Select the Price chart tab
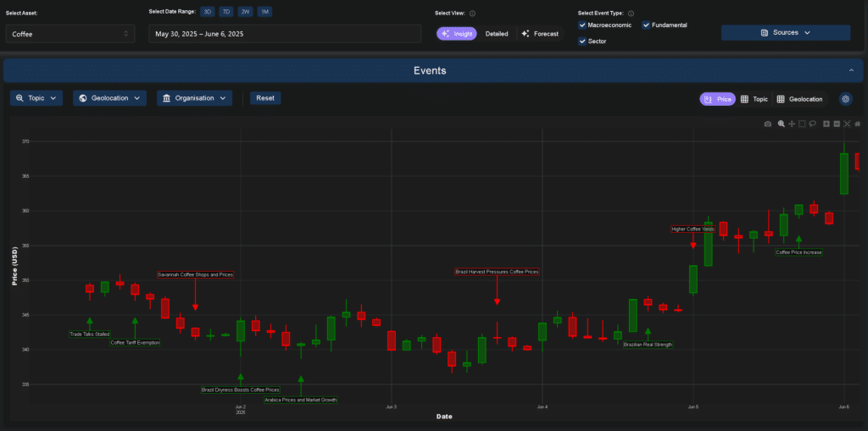Screen dimensions: 868x431 pyautogui.click(x=717, y=99)
